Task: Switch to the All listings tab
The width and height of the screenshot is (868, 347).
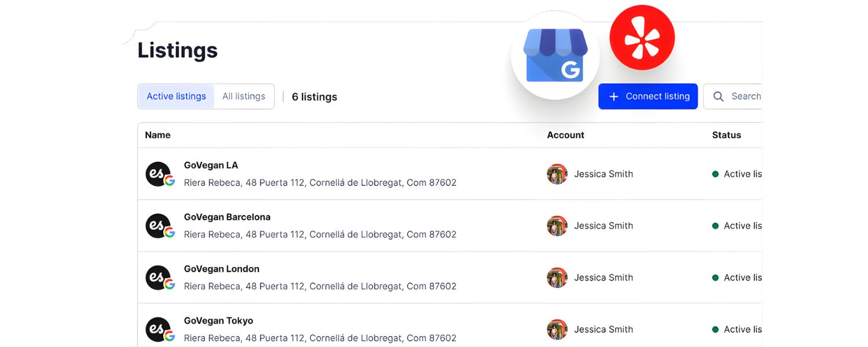Action: click(244, 97)
